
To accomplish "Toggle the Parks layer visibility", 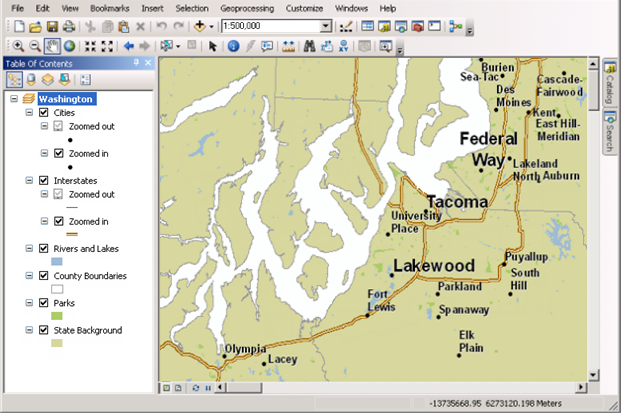I will (x=43, y=302).
